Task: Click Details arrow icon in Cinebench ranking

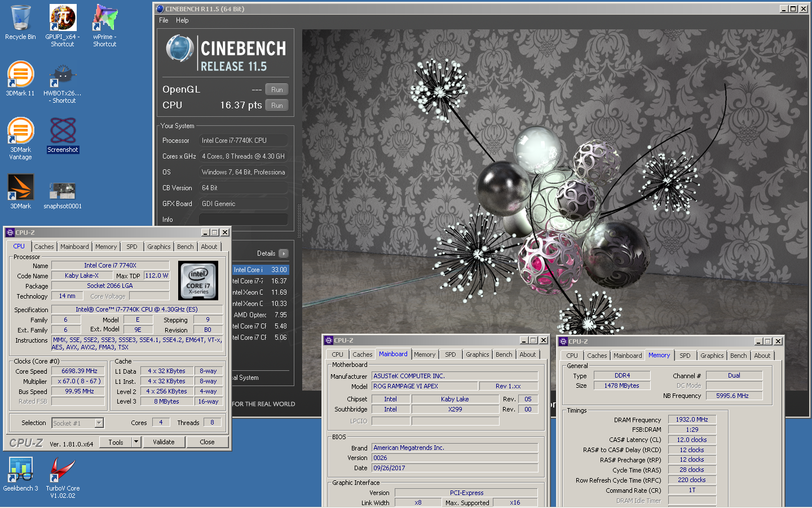Action: click(284, 253)
